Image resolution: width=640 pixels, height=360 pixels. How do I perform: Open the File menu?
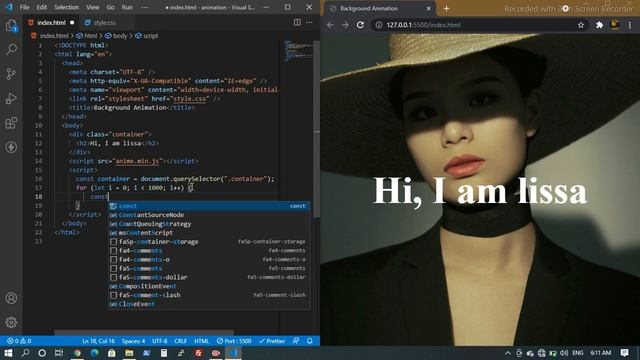pos(24,7)
